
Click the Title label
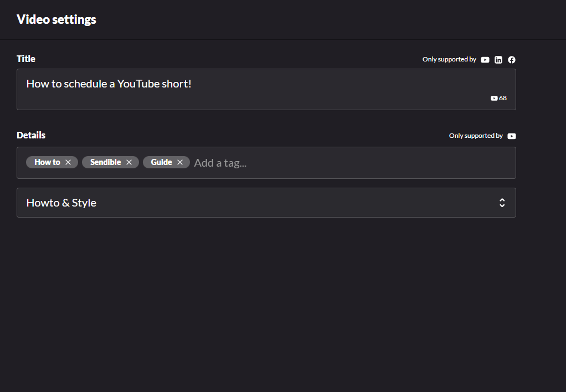[26, 59]
